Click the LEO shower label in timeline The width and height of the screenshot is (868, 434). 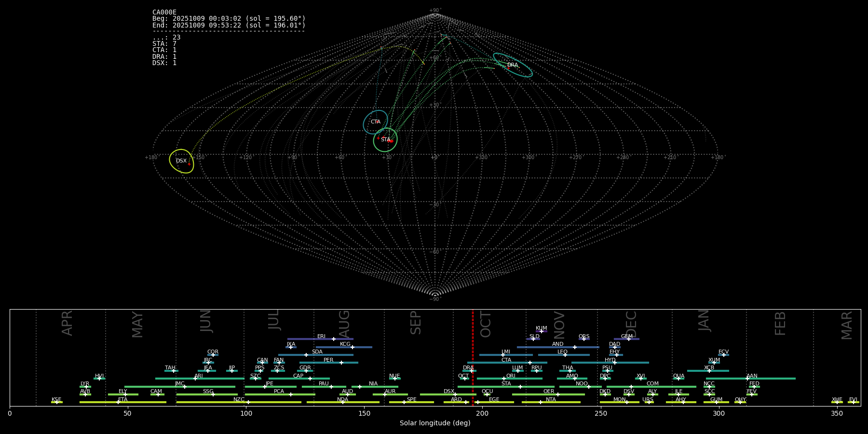562,352
